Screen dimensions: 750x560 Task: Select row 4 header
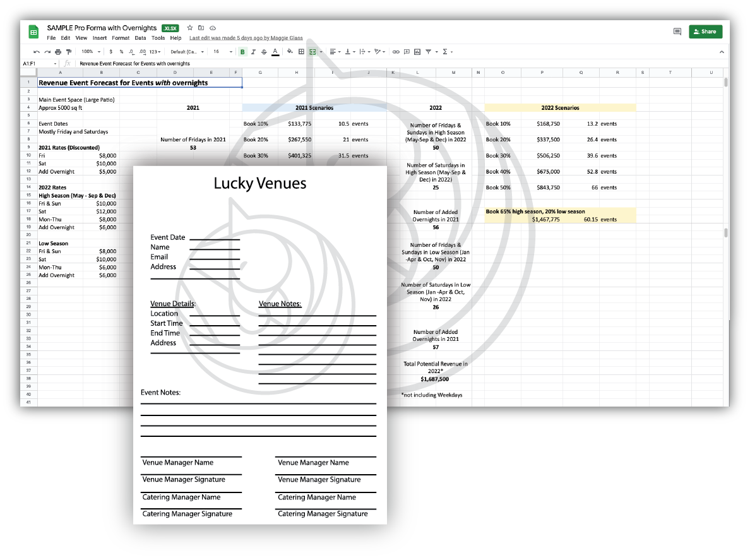pos(28,107)
